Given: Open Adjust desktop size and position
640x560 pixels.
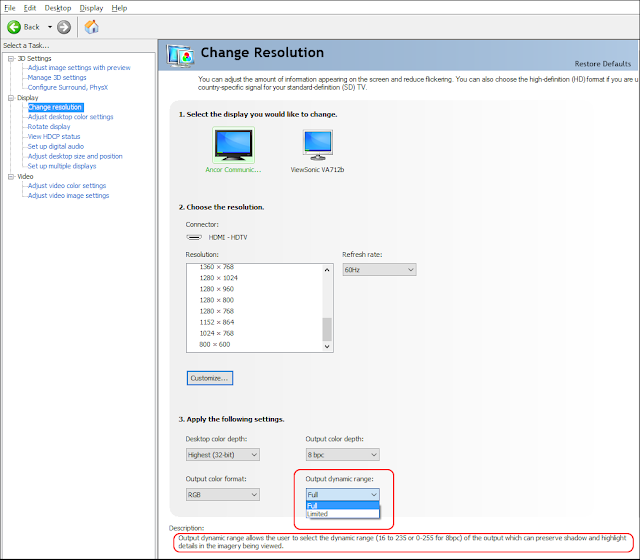Looking at the screenshot, I should [75, 156].
